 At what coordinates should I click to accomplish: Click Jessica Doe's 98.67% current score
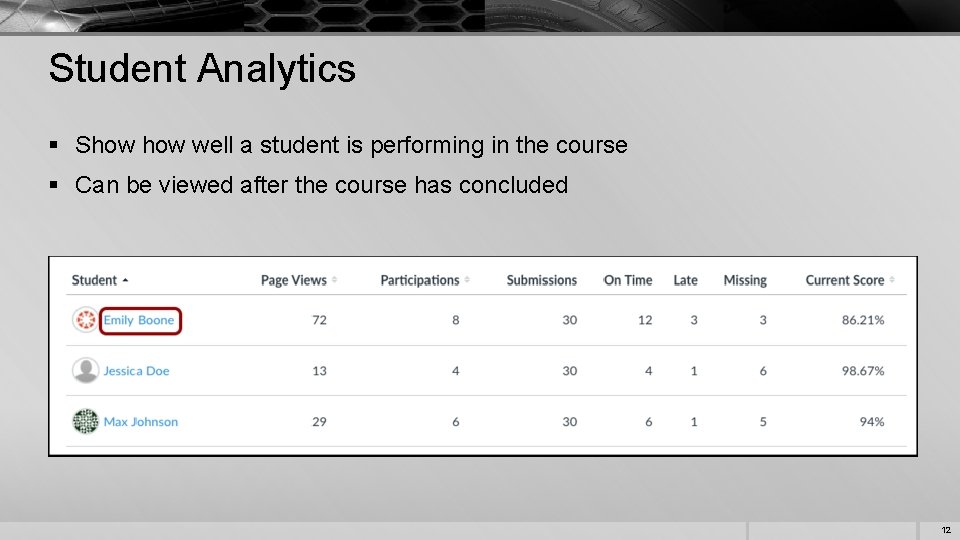[863, 371]
